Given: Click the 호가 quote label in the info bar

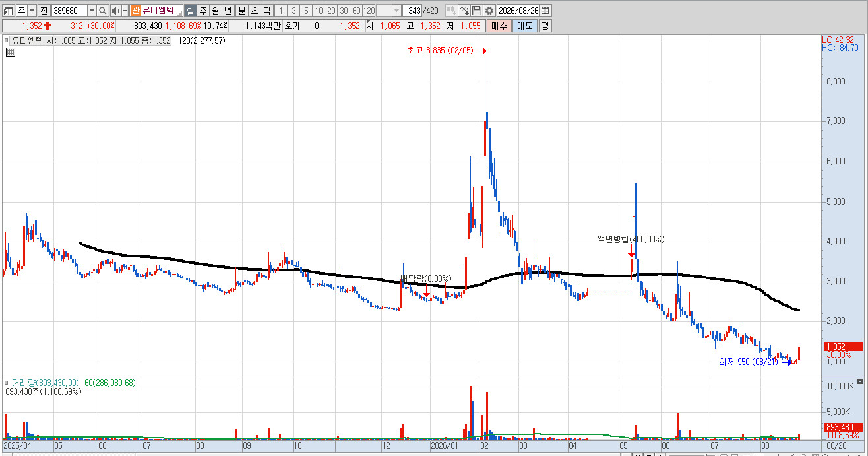Looking at the screenshot, I should coord(292,26).
